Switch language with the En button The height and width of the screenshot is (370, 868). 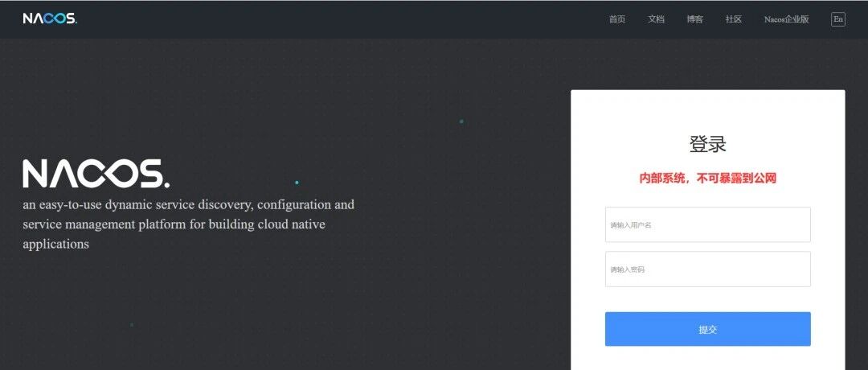(838, 19)
